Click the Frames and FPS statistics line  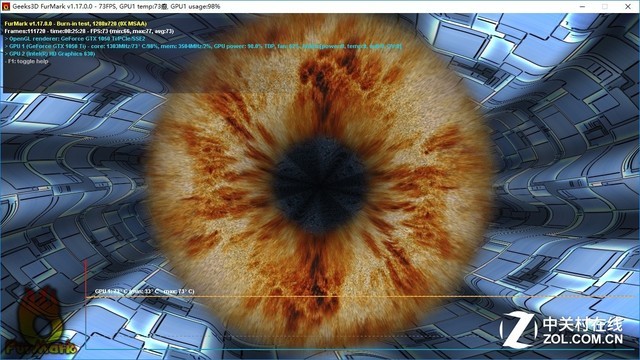tap(89, 31)
